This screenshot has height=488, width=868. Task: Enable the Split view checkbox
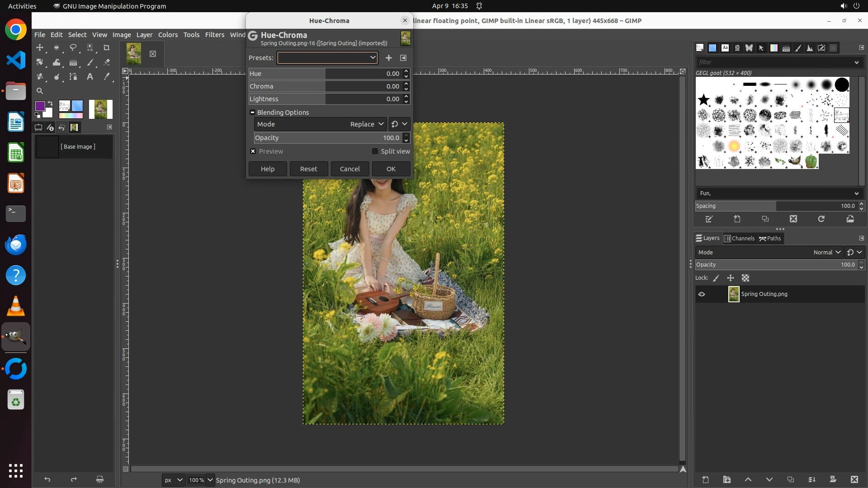[375, 151]
